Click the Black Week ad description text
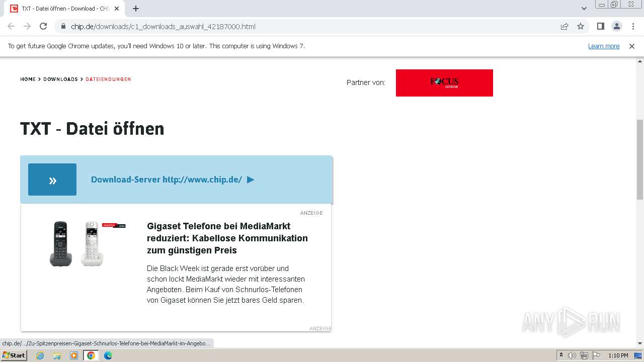Viewport: 644px width, 362px height. click(226, 284)
